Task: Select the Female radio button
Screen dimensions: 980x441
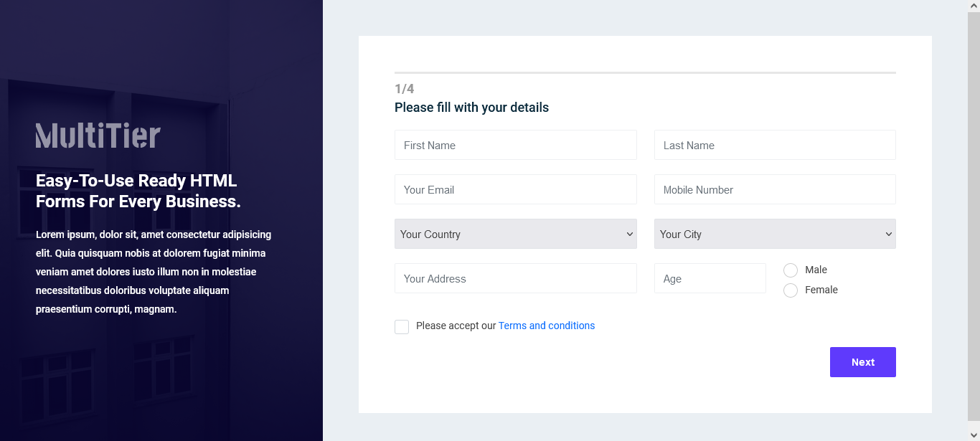Action: click(791, 290)
